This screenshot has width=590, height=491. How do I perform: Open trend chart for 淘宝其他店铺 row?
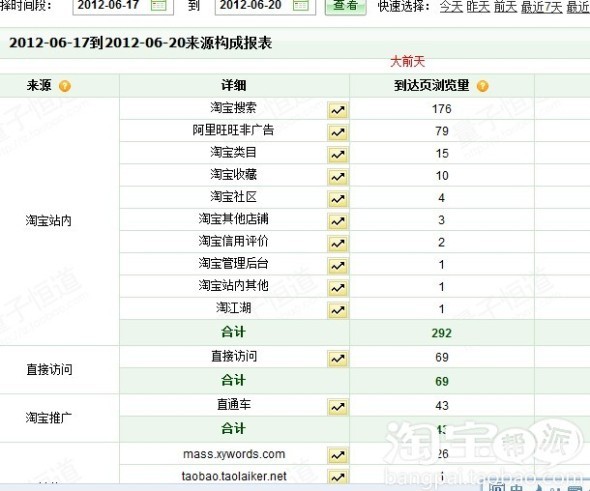pos(338,221)
